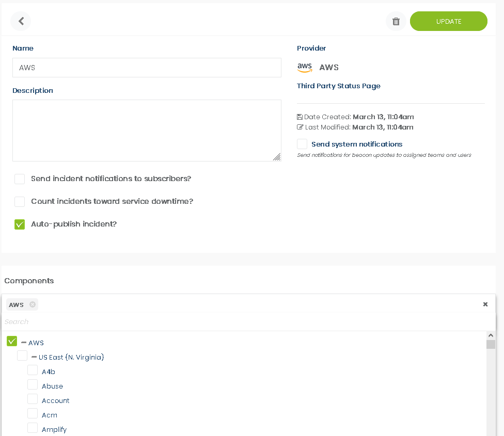Click 'Count incidents toward service downtime?' text

point(112,201)
